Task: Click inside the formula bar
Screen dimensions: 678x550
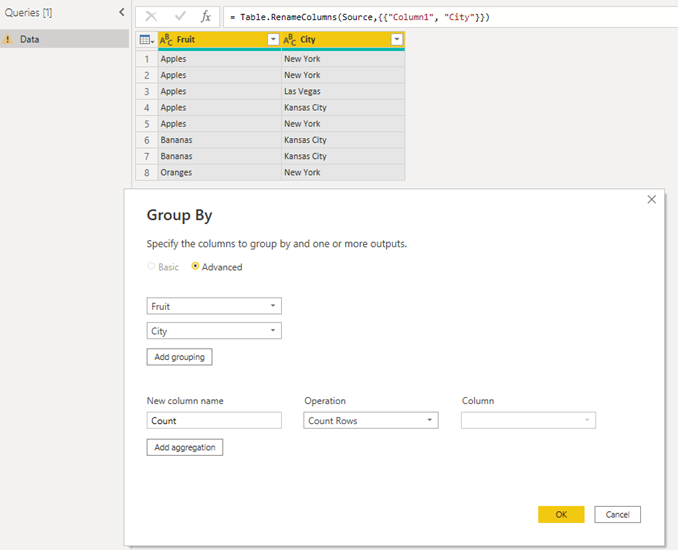Action: point(450,17)
